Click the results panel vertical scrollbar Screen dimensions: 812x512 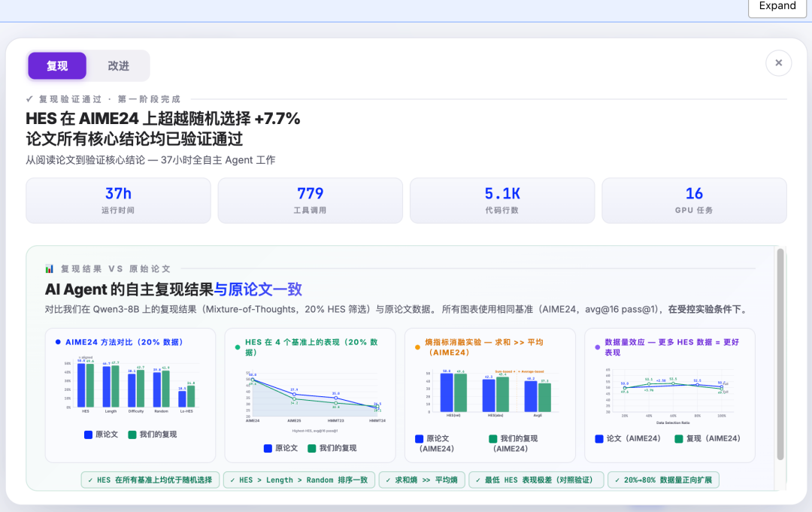780,355
